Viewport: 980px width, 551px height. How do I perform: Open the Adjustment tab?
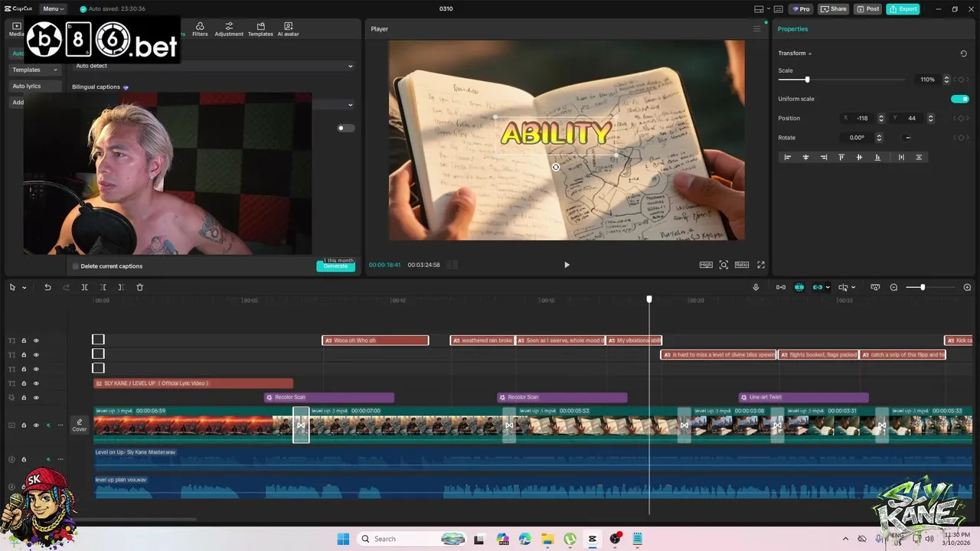click(229, 29)
